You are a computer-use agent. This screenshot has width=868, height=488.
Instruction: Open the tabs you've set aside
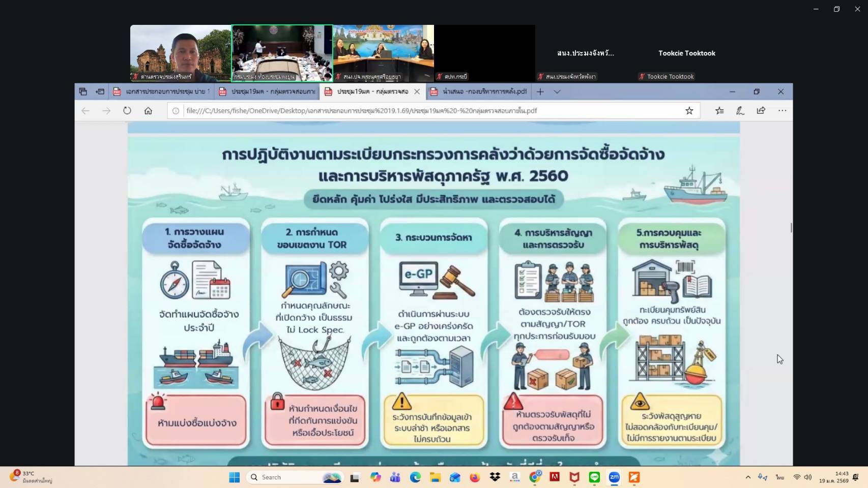83,91
